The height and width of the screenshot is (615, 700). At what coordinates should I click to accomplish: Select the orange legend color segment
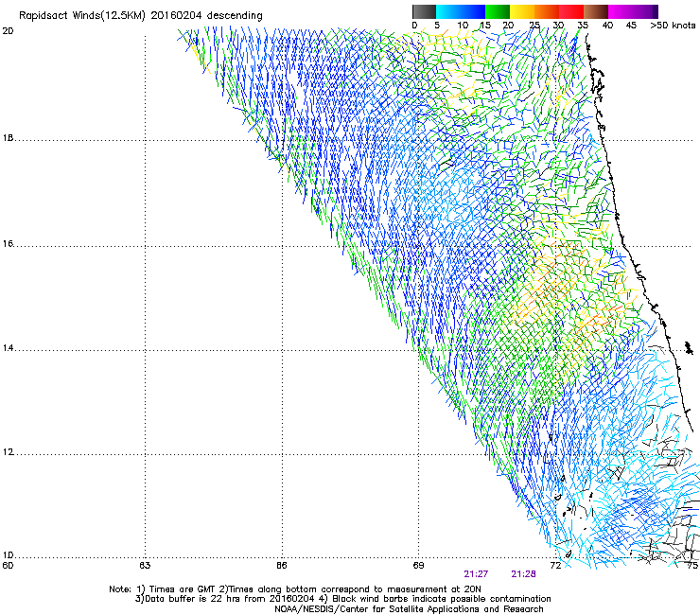547,11
